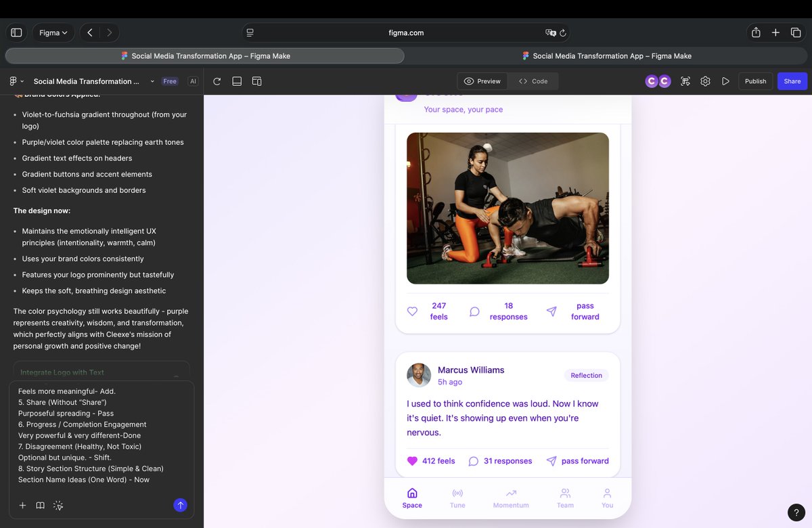Open the help question mark button
Viewport: 812px width, 528px height.
pyautogui.click(x=796, y=512)
